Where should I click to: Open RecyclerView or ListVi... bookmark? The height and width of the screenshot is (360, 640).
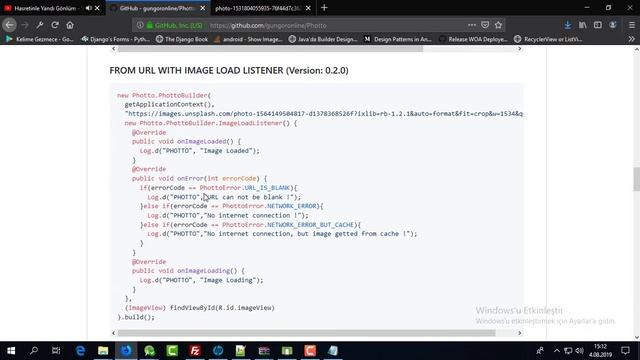click(x=548, y=39)
